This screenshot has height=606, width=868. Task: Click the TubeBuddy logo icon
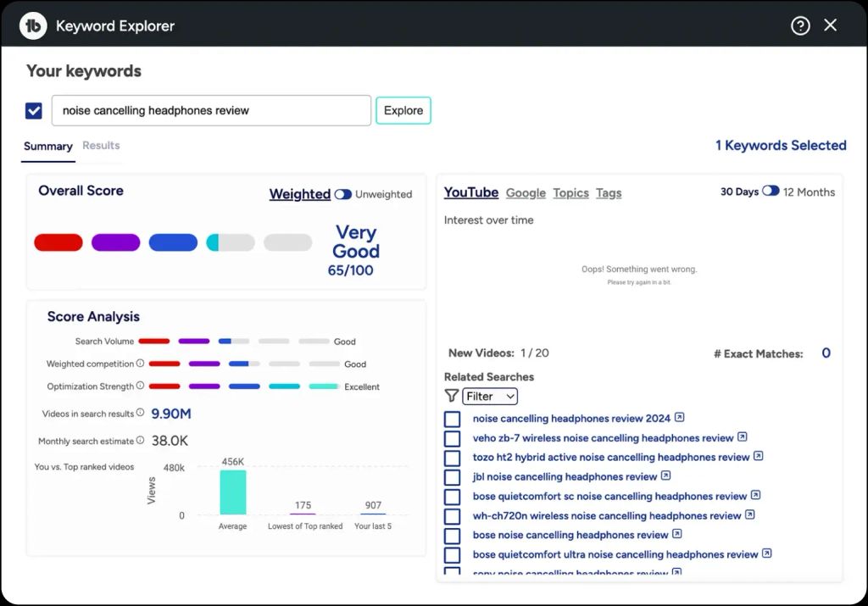tap(33, 25)
